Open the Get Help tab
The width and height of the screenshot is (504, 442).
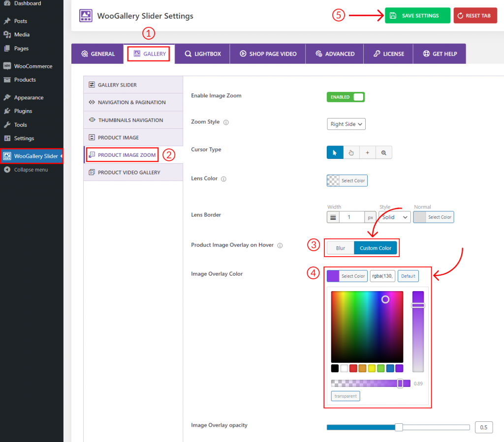tap(440, 54)
